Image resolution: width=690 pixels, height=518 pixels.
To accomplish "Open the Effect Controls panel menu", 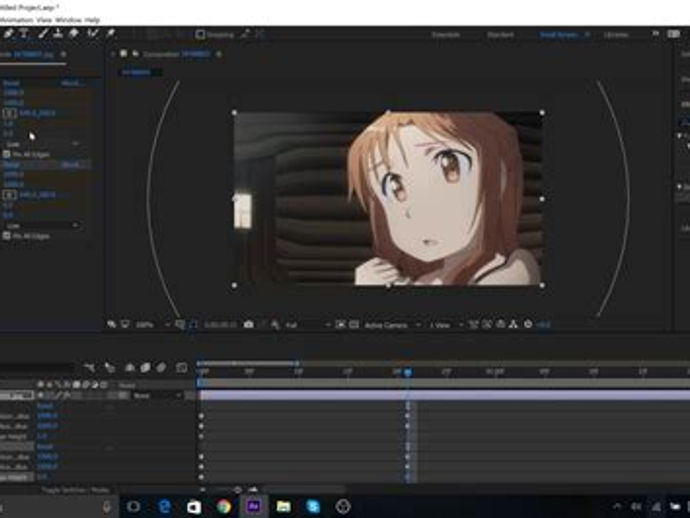I will [x=63, y=54].
